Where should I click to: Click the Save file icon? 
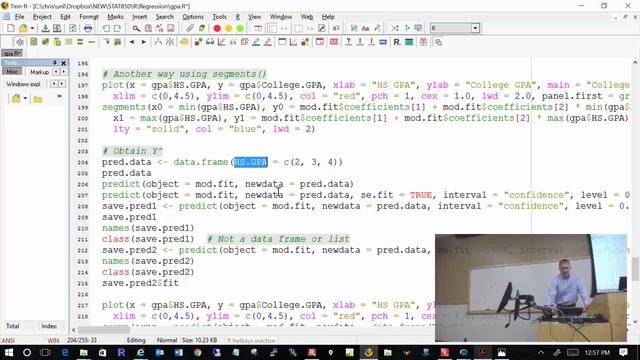pyautogui.click(x=45, y=28)
